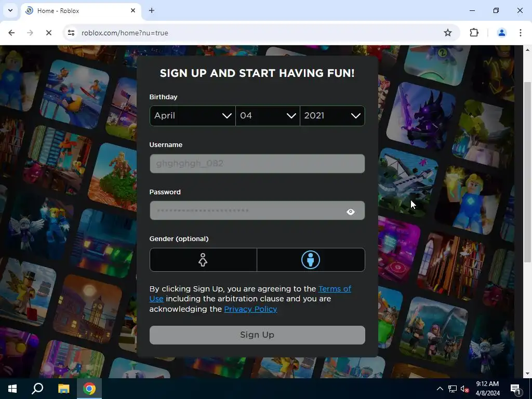Close the Home - Roblox tab

coord(133,10)
